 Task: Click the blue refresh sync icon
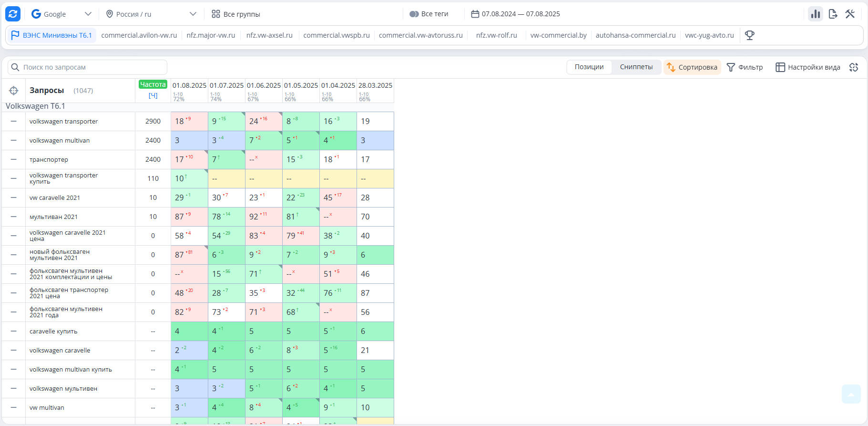13,14
